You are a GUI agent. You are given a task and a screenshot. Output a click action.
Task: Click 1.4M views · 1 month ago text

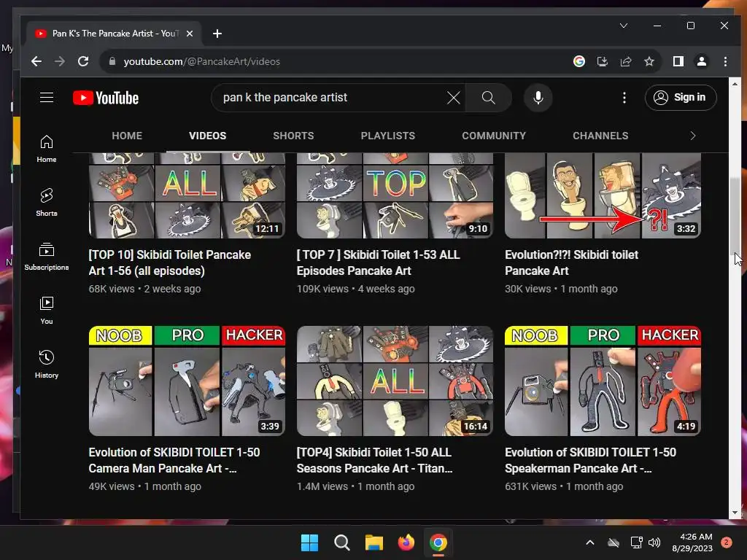(355, 486)
